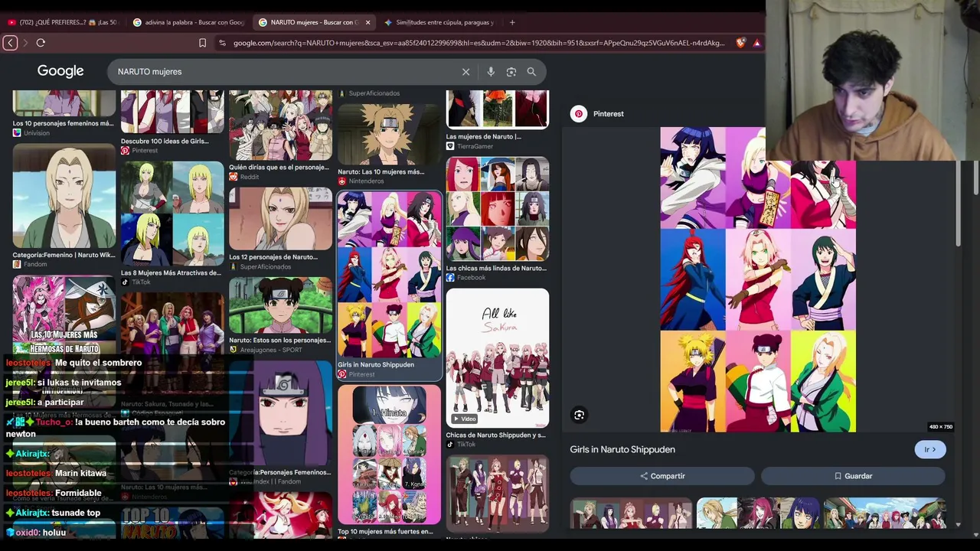Click the Pinterest logo in preview panel
This screenshot has height=551, width=980.
point(579,114)
